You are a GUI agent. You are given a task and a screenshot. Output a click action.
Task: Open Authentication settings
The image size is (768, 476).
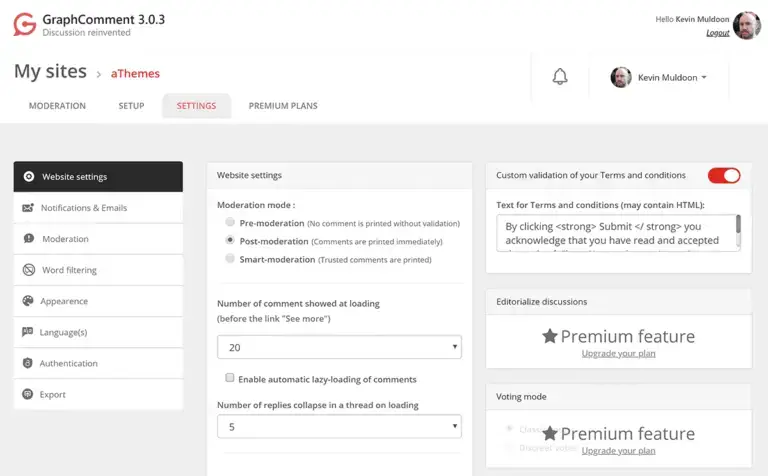98,363
